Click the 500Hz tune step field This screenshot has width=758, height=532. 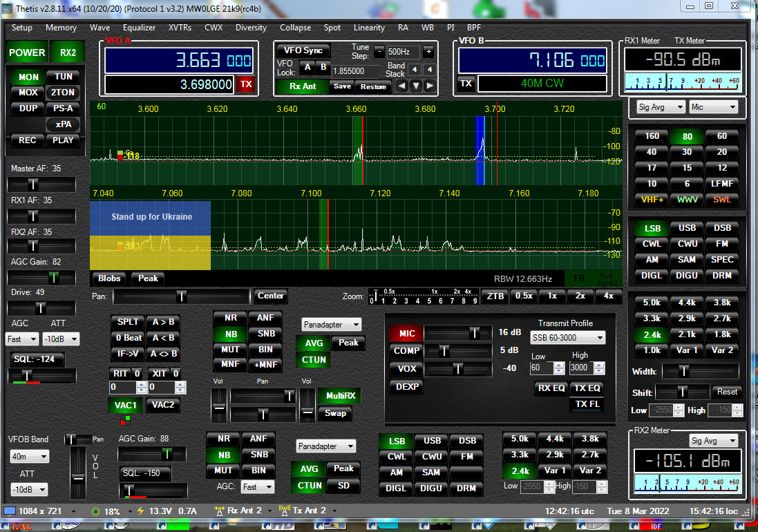[x=404, y=52]
